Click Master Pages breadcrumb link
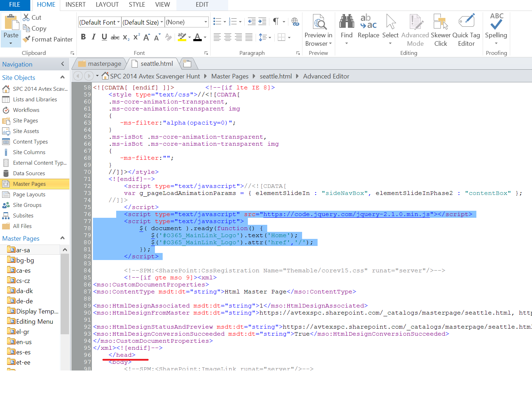The height and width of the screenshot is (399, 532). [x=230, y=76]
